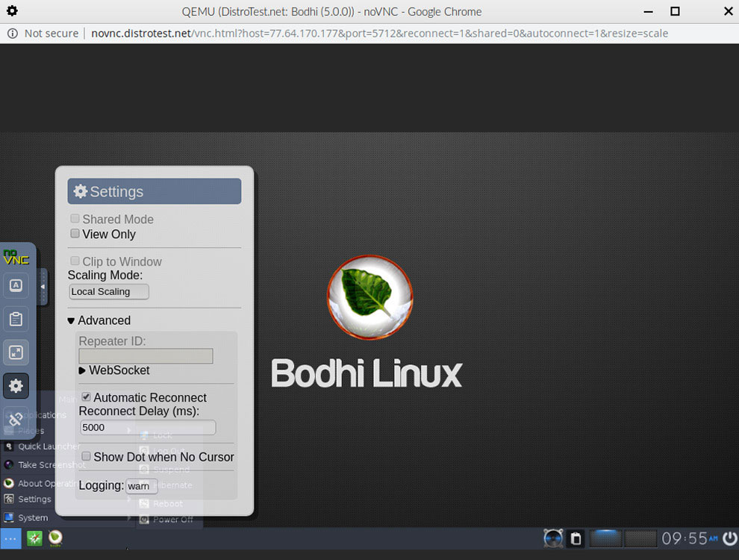This screenshot has height=560, width=739.
Task: Click the Bodhi start menu button
Action: [11, 538]
